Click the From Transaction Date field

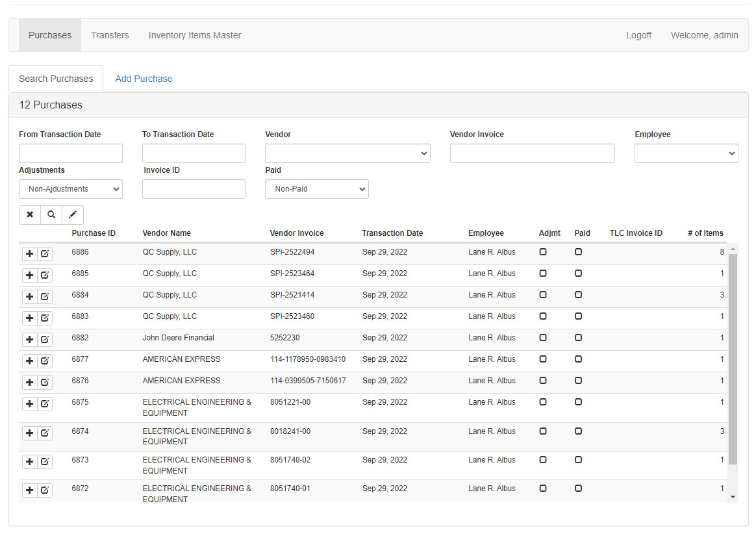point(71,153)
